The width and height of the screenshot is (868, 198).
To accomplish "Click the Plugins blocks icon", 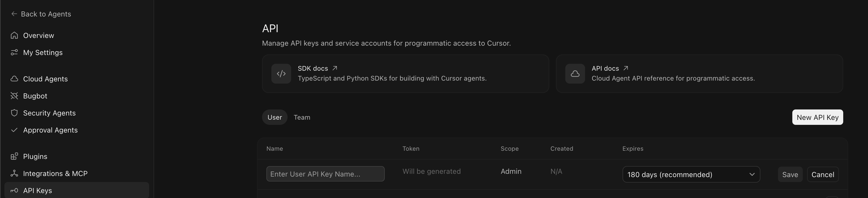I will 14,156.
